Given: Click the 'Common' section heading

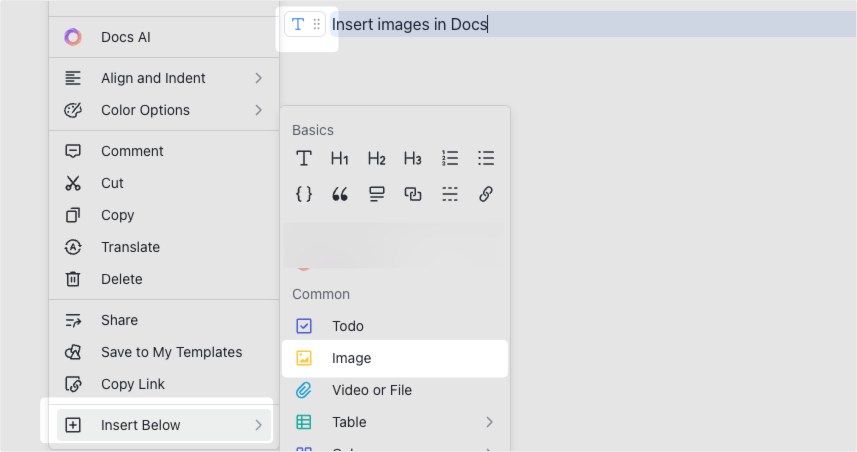Looking at the screenshot, I should [x=321, y=294].
